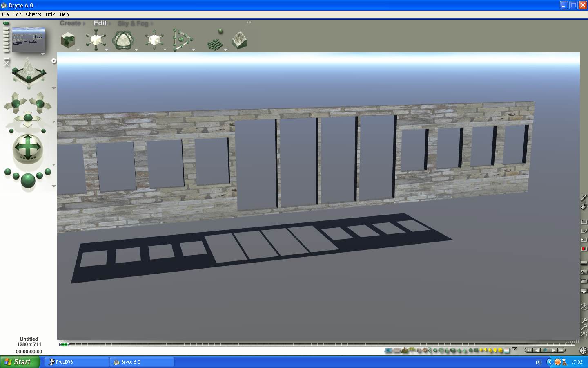Select the Rotate tool in Edit palette
The image size is (588, 368).
click(x=122, y=40)
